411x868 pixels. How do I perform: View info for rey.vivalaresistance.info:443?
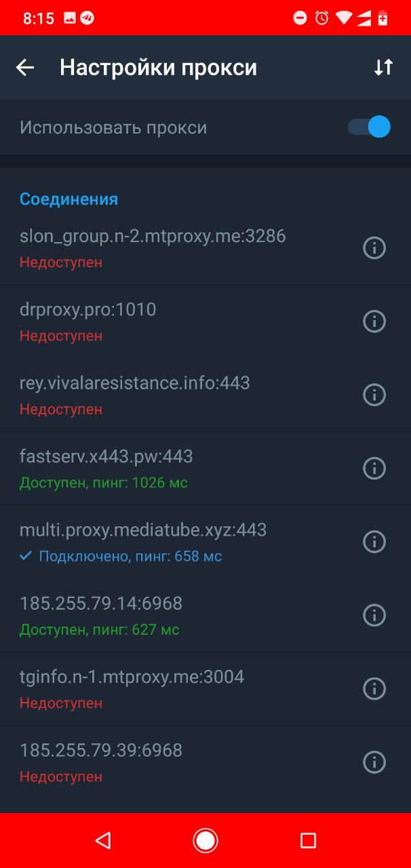pyautogui.click(x=374, y=395)
